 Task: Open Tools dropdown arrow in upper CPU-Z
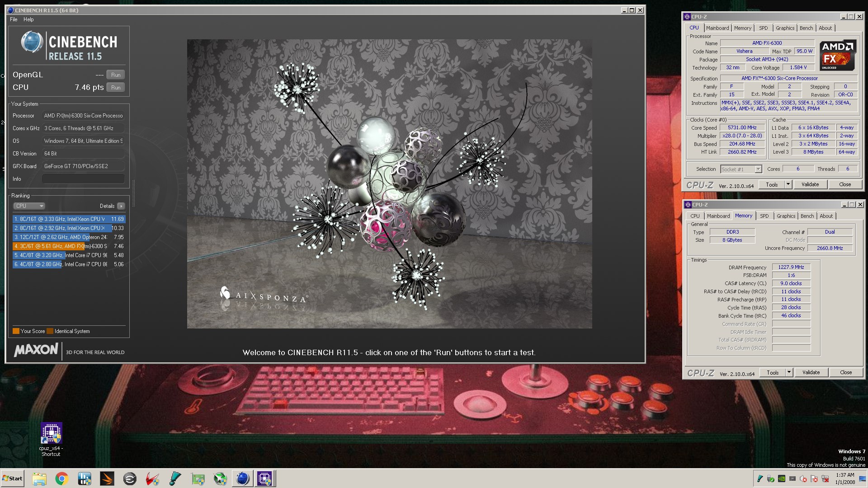(788, 184)
